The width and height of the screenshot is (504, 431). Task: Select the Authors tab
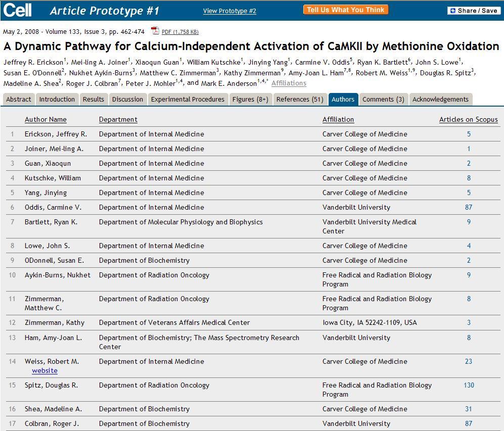coord(343,99)
